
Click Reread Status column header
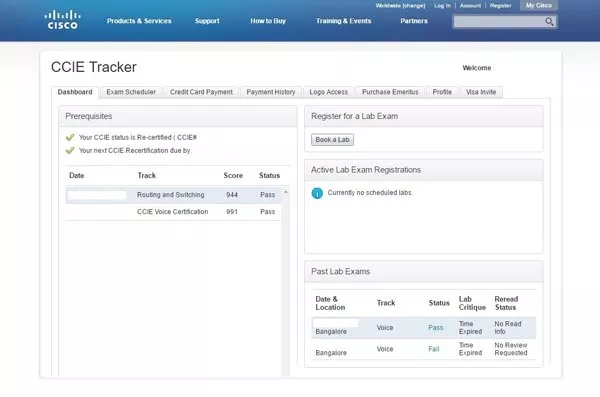[x=506, y=303]
